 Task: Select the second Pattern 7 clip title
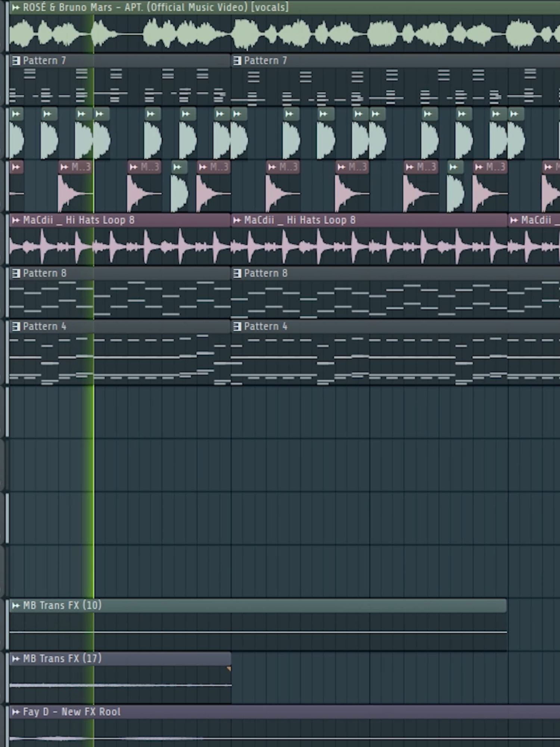pyautogui.click(x=265, y=61)
